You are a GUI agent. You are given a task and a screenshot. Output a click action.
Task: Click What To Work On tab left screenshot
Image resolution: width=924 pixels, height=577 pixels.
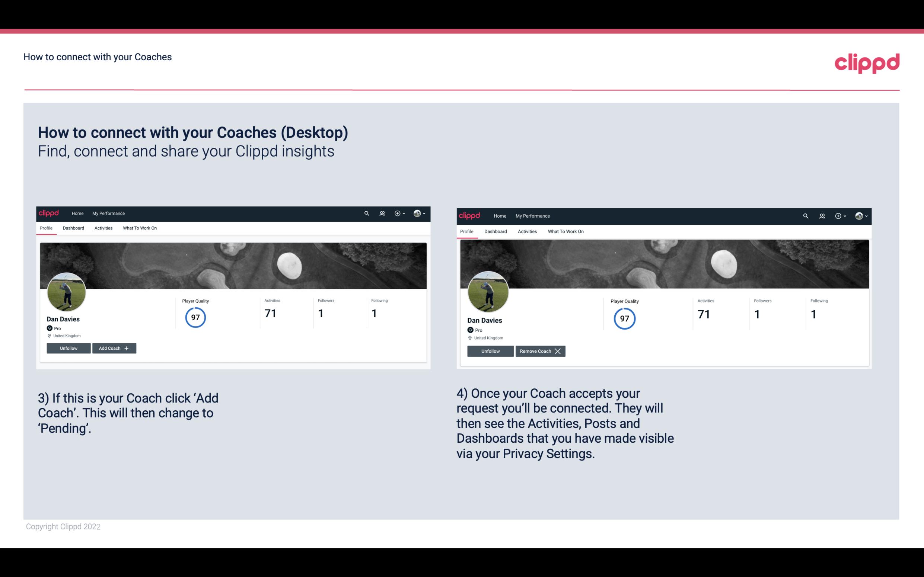[140, 228]
